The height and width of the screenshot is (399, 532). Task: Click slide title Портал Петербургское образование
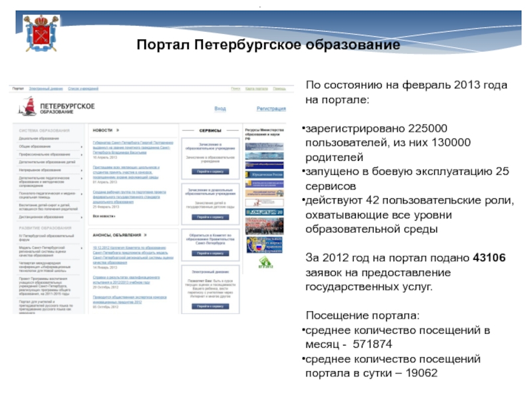(268, 45)
